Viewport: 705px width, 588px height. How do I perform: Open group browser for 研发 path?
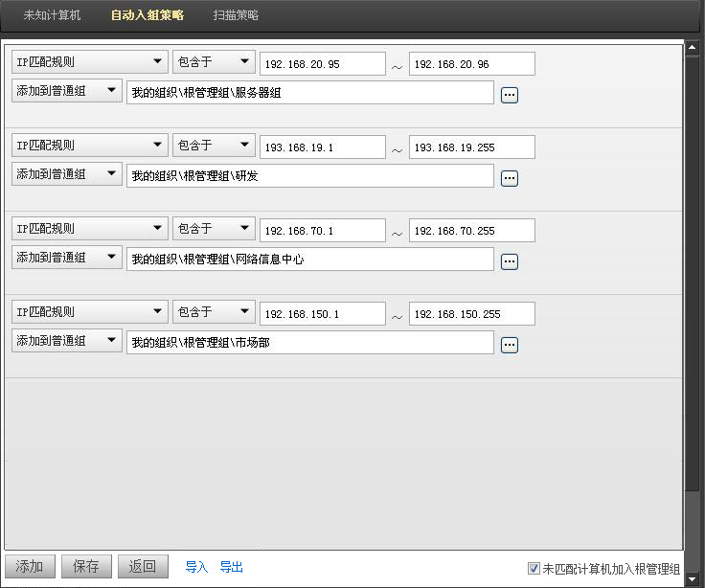[x=510, y=178]
